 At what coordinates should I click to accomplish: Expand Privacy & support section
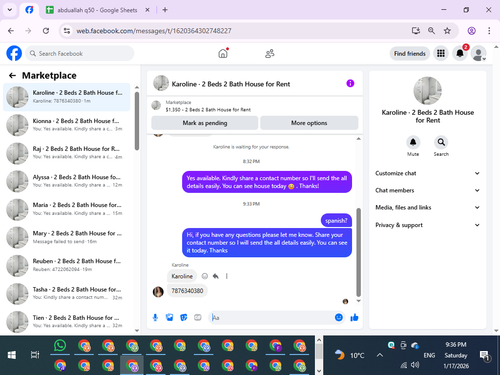[428, 225]
